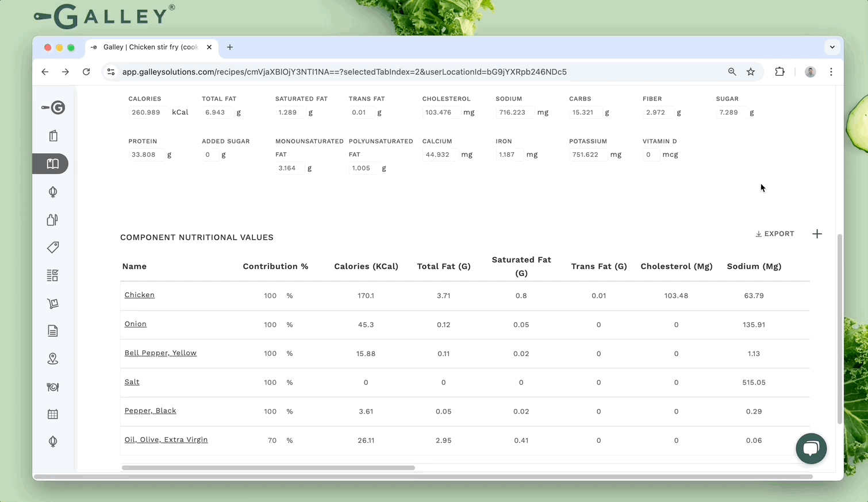Select the Calories (KCal) column header
868x502 pixels.
(366, 267)
